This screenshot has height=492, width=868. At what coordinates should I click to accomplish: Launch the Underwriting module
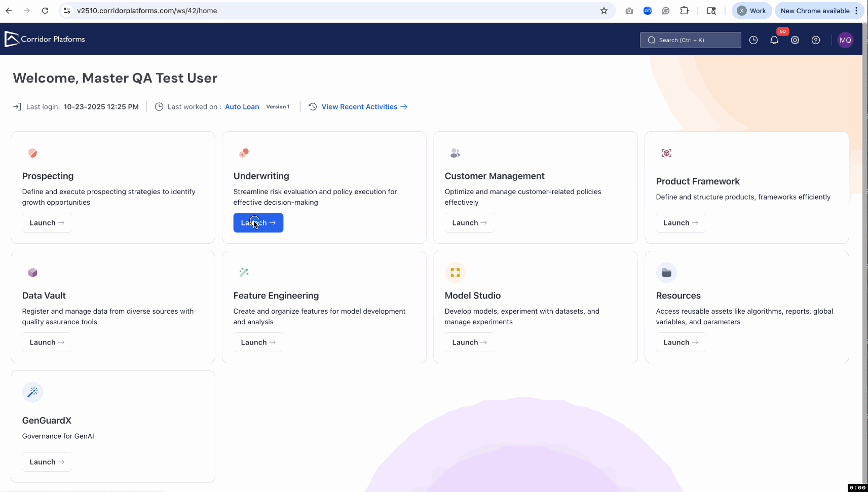[258, 223]
